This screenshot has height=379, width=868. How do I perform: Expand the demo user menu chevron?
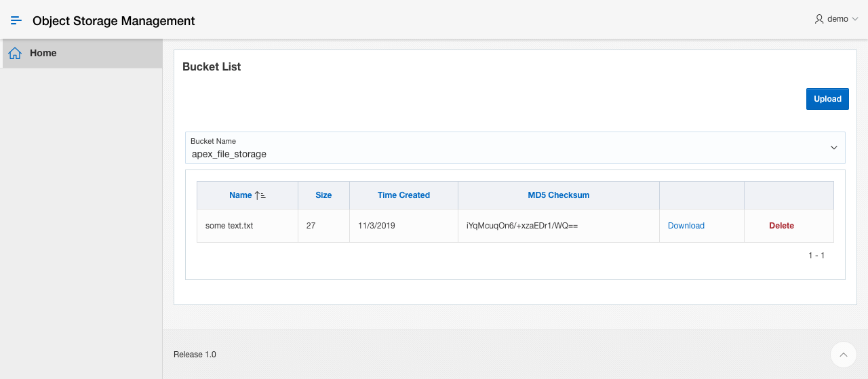click(855, 19)
